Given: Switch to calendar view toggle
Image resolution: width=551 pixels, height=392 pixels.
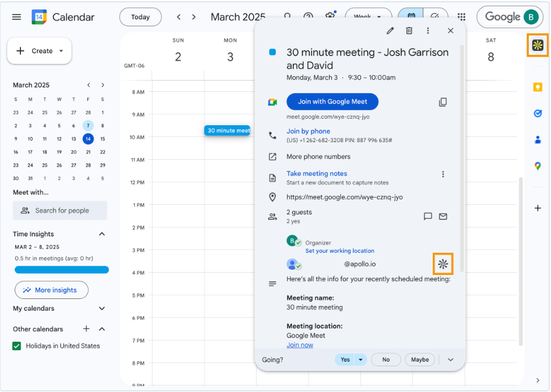Looking at the screenshot, I should click(411, 16).
